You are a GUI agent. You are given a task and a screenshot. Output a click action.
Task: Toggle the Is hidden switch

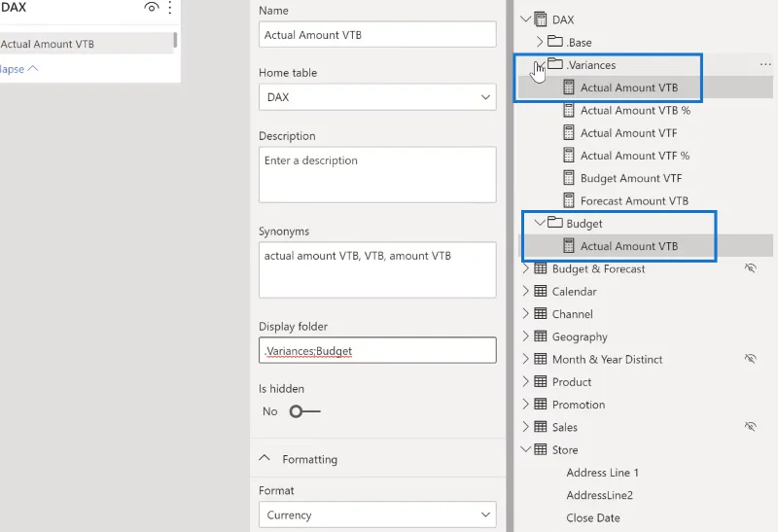click(304, 411)
